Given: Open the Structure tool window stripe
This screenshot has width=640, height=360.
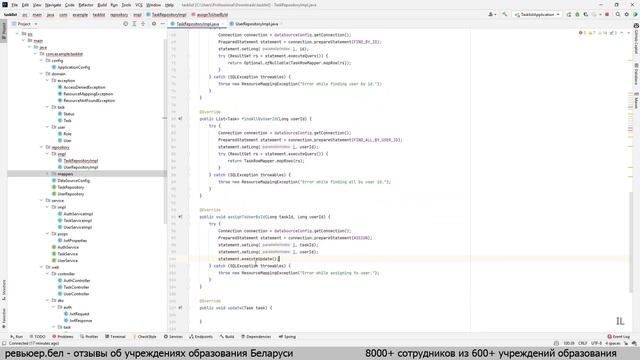Looking at the screenshot, I should click(x=4, y=290).
